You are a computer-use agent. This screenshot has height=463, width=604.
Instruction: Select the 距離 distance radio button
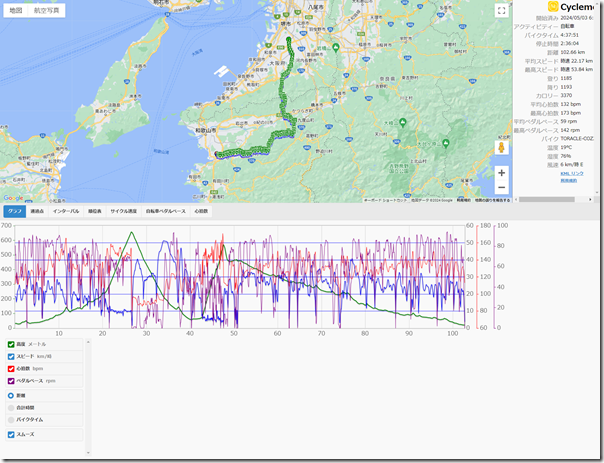click(x=11, y=396)
